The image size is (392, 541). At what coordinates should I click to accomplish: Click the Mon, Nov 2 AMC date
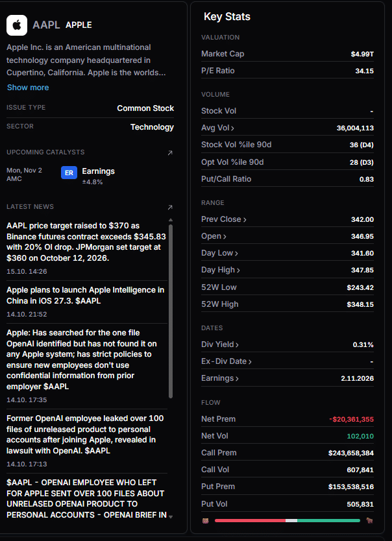coord(24,174)
